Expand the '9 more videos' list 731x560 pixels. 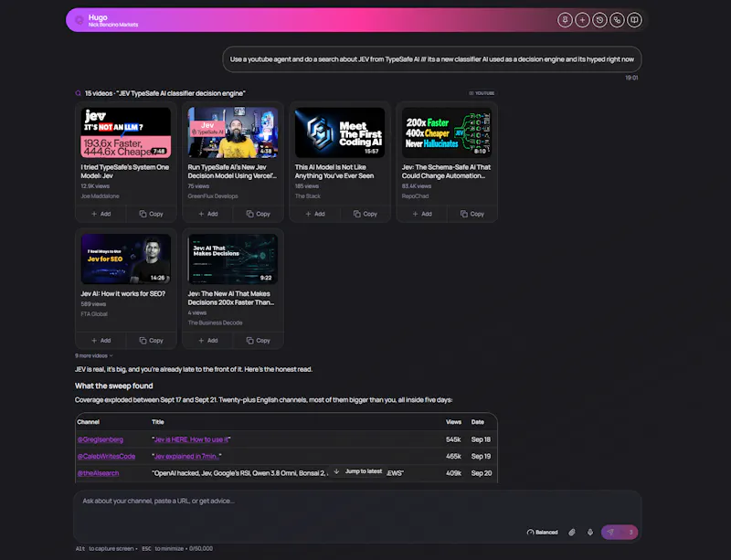point(94,355)
